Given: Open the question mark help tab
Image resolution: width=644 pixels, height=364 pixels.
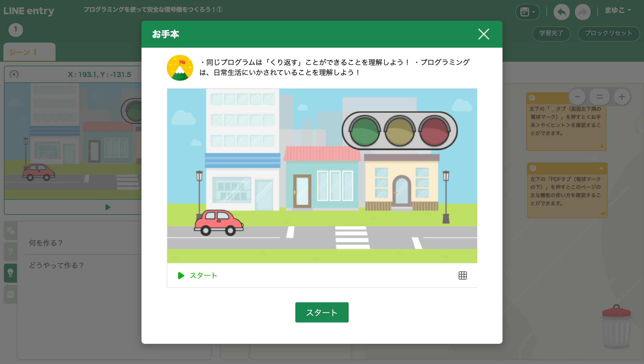Looking at the screenshot, I should pos(11,252).
